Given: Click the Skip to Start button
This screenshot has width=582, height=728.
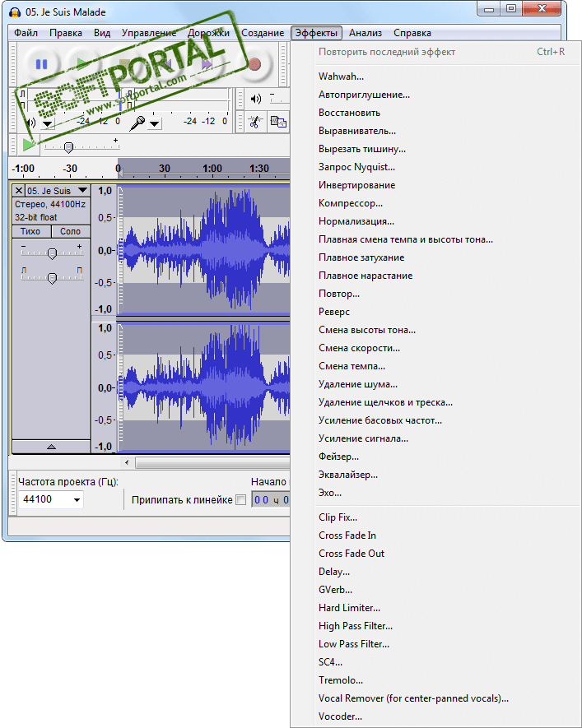Looking at the screenshot, I should [166, 63].
